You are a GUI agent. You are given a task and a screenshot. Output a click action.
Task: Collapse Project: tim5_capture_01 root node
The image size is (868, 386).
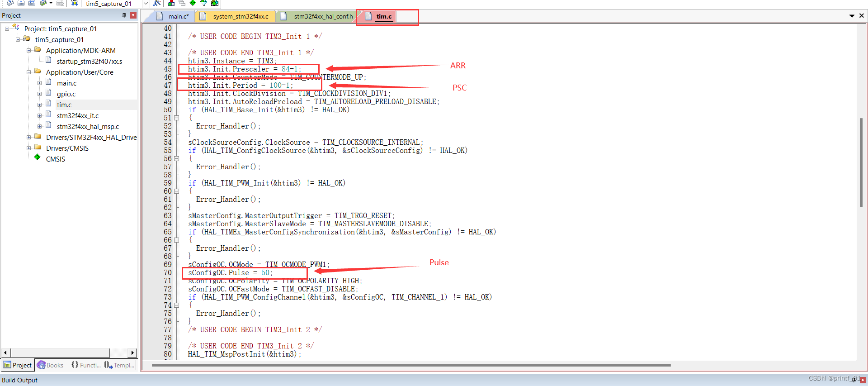click(x=7, y=29)
